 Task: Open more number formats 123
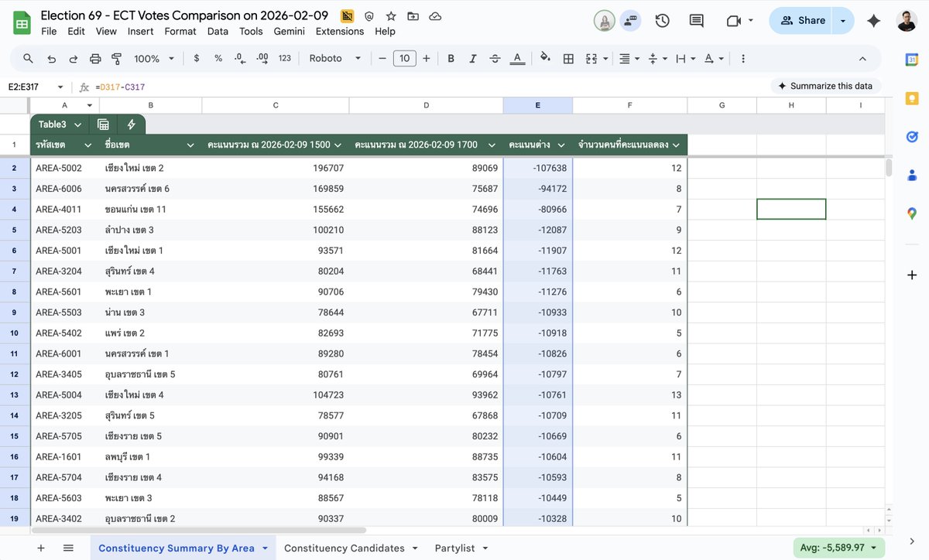[285, 58]
